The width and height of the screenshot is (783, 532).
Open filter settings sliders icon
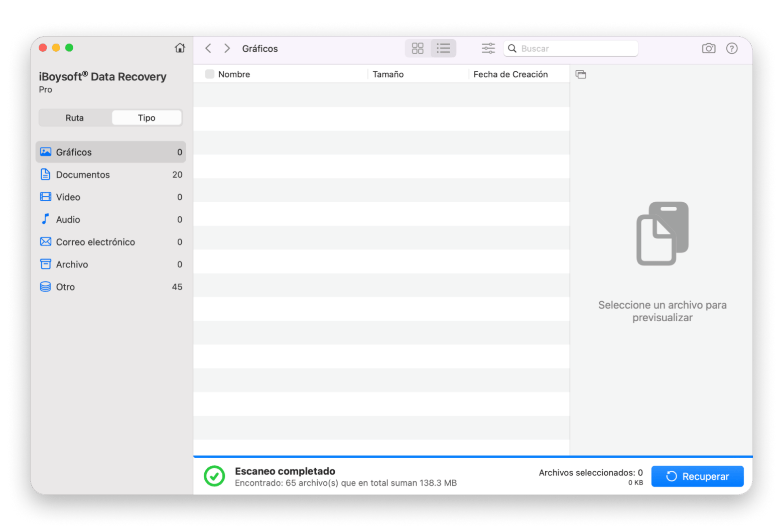[x=488, y=48]
